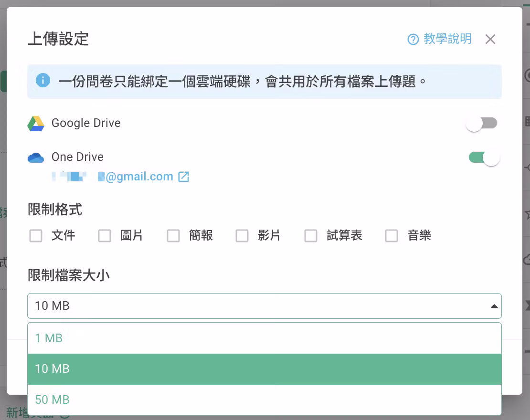The width and height of the screenshot is (530, 420).
Task: Click the external link icon beside the email
Action: pos(183,177)
